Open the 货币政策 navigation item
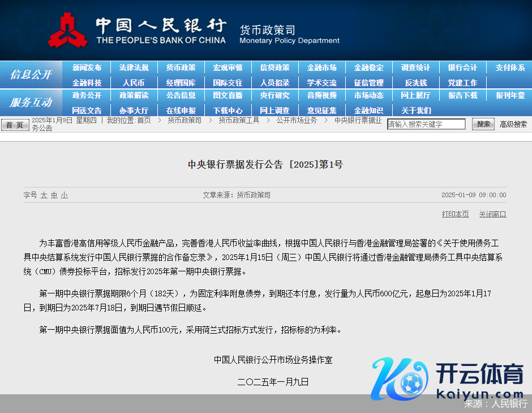 181,67
